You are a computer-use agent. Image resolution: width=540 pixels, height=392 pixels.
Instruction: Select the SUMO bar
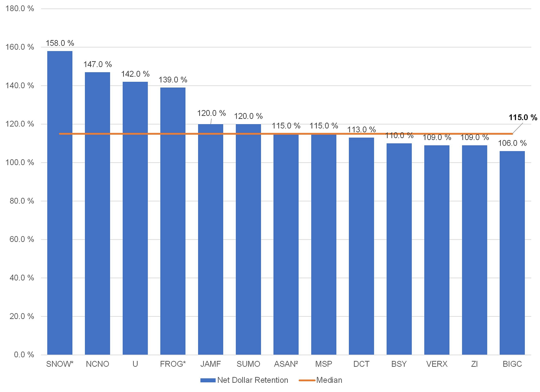pyautogui.click(x=248, y=239)
